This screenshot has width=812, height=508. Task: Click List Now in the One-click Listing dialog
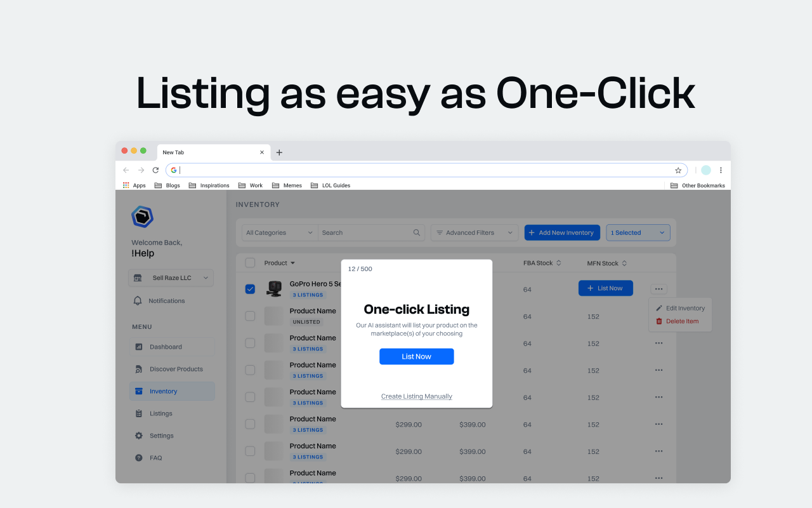tap(416, 356)
